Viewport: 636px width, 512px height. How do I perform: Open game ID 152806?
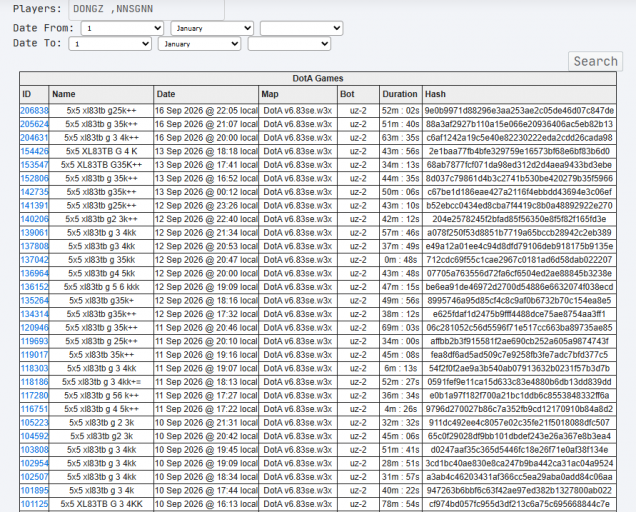[x=34, y=179]
